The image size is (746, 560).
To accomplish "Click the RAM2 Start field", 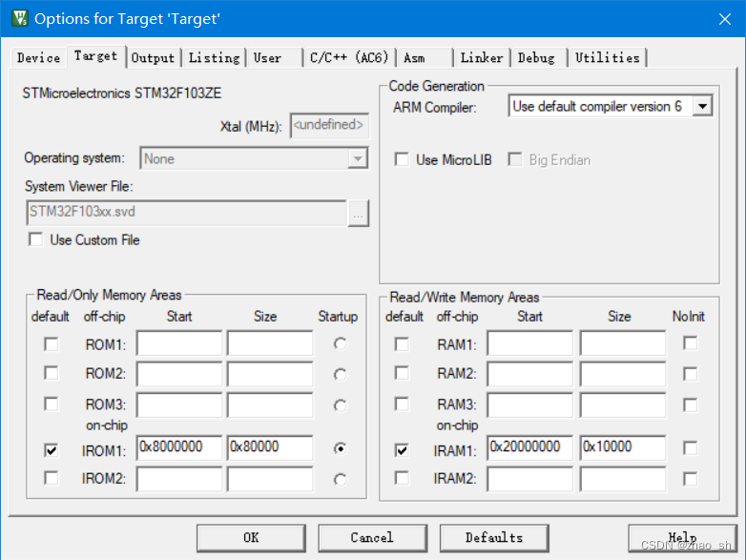I will coord(530,373).
